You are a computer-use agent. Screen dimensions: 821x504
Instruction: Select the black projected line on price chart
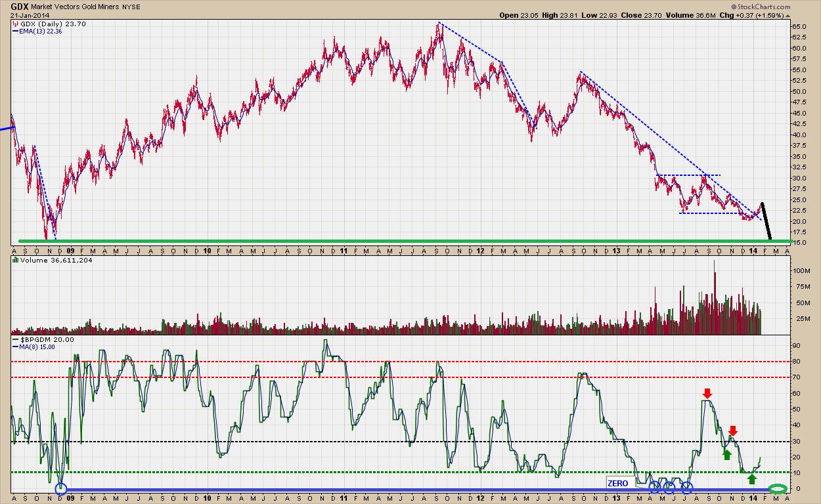pos(766,222)
